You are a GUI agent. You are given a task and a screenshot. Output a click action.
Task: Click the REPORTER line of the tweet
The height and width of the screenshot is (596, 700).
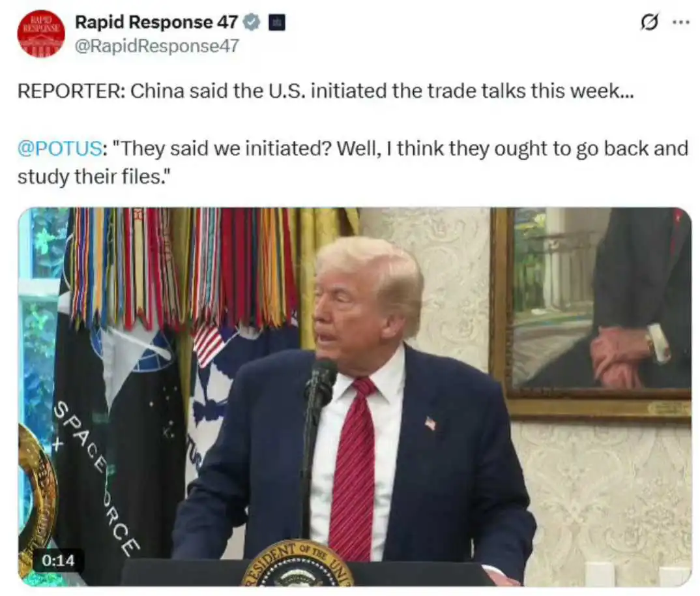pyautogui.click(x=325, y=91)
